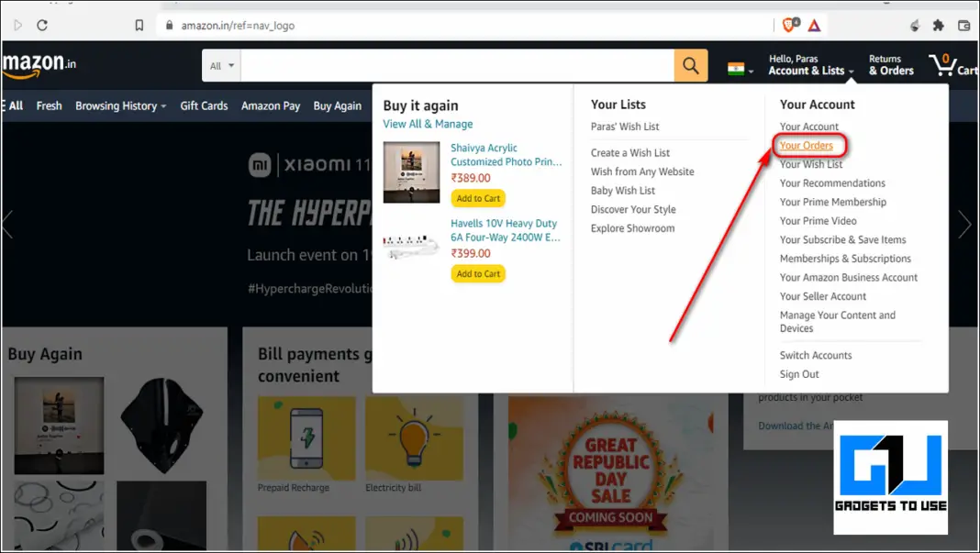The height and width of the screenshot is (553, 980).
Task: Click Create a Wish List
Action: coord(630,152)
